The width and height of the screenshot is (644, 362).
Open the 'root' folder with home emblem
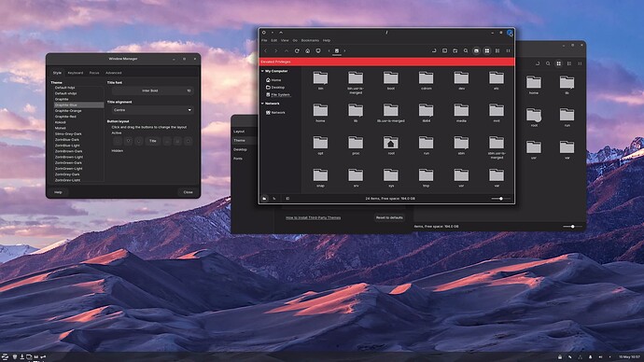(390, 146)
